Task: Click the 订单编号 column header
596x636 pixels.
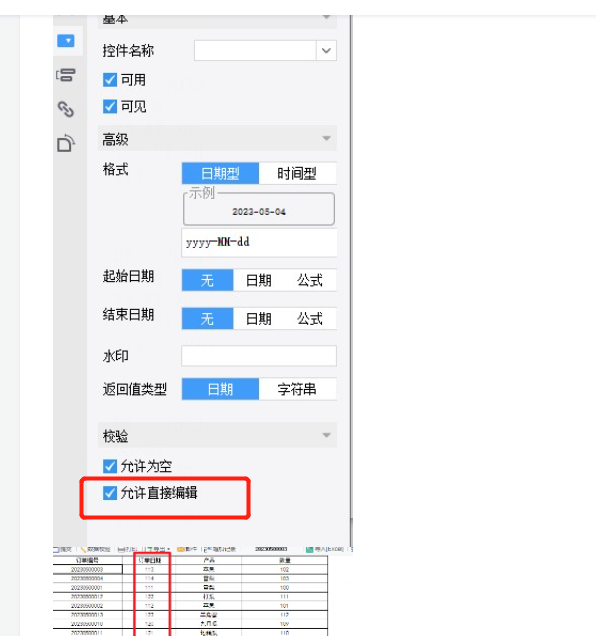Action: pyautogui.click(x=87, y=560)
